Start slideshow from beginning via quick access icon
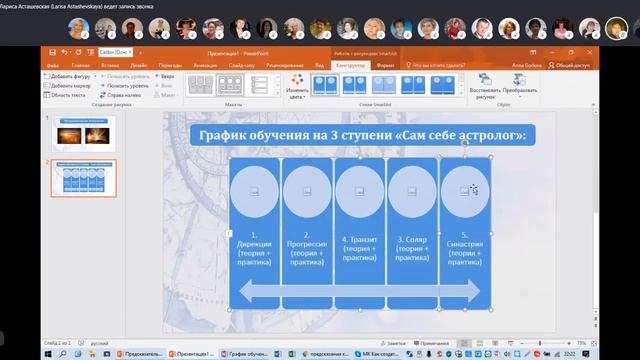 coord(91,52)
